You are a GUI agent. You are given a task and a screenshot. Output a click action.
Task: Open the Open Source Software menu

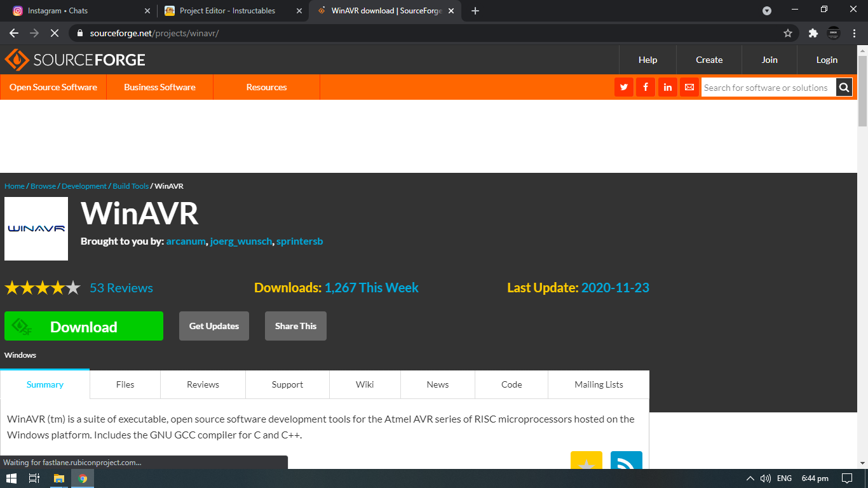(53, 87)
